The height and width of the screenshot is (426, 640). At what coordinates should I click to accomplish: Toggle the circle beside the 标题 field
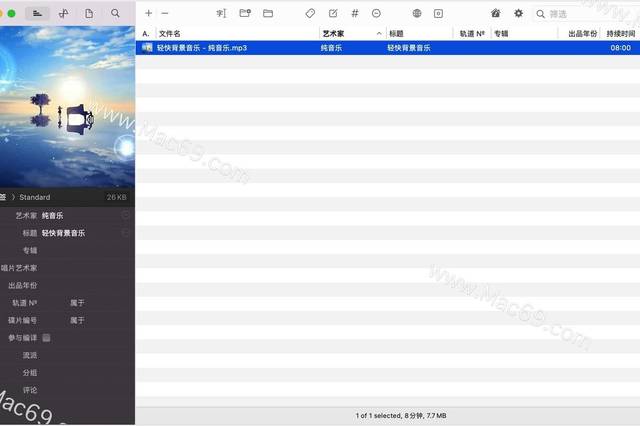[x=126, y=232]
